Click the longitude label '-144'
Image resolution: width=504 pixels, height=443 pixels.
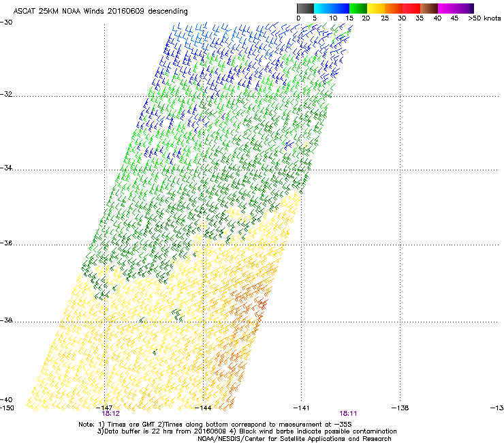click(203, 408)
